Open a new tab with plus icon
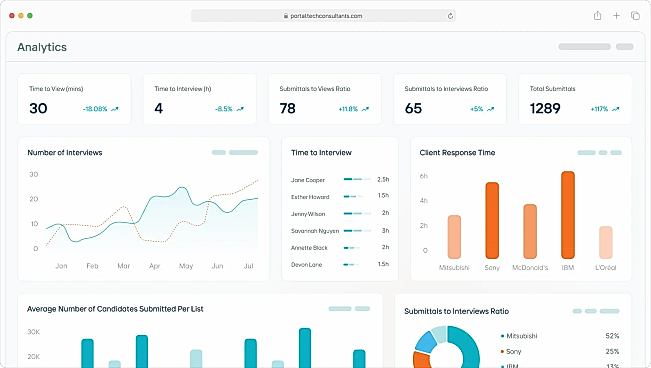This screenshot has height=368, width=651. (x=617, y=16)
